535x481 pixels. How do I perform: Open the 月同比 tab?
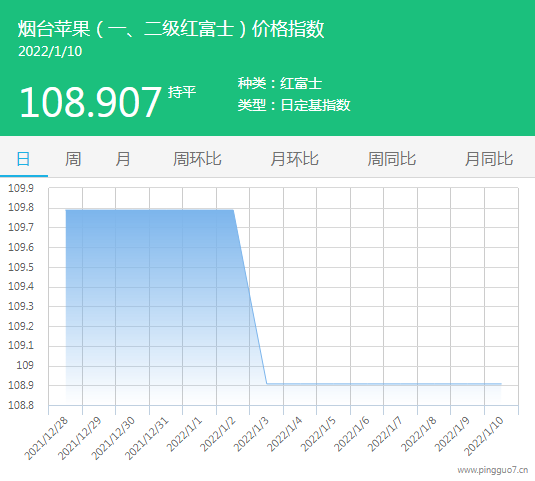pyautogui.click(x=489, y=159)
